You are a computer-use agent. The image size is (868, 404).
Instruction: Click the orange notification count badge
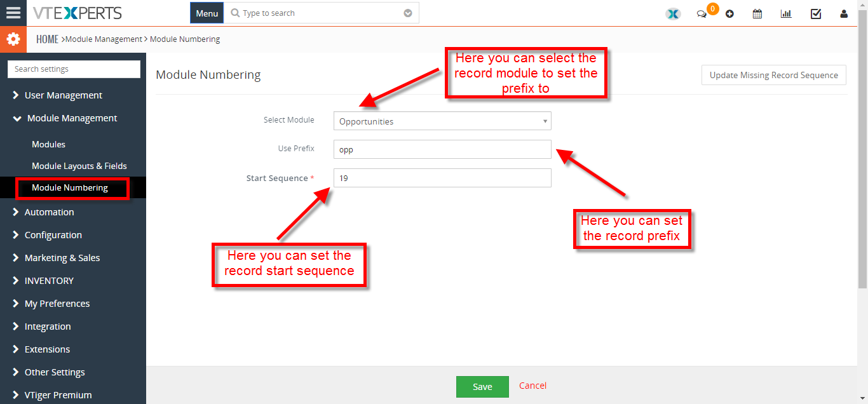[x=713, y=8]
